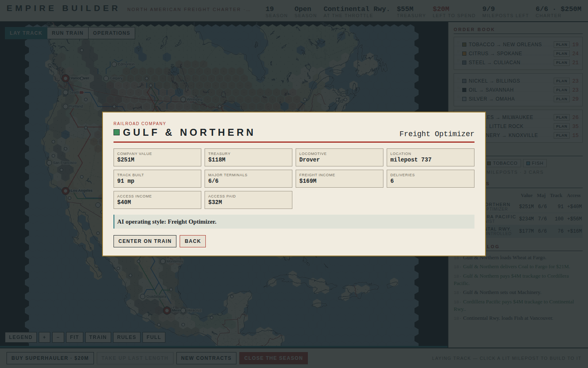Screen dimensions: 588x368
Task: Zoom in with the plus button
Action: click(x=45, y=337)
